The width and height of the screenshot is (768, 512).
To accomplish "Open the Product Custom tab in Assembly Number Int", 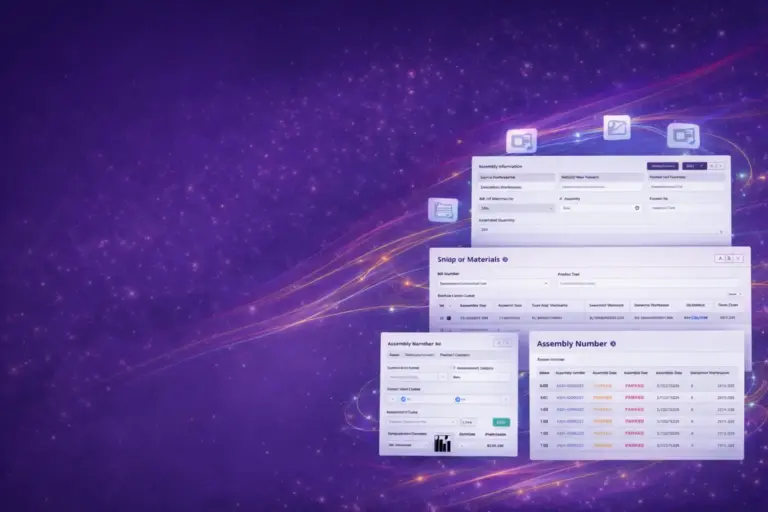I will coord(455,354).
